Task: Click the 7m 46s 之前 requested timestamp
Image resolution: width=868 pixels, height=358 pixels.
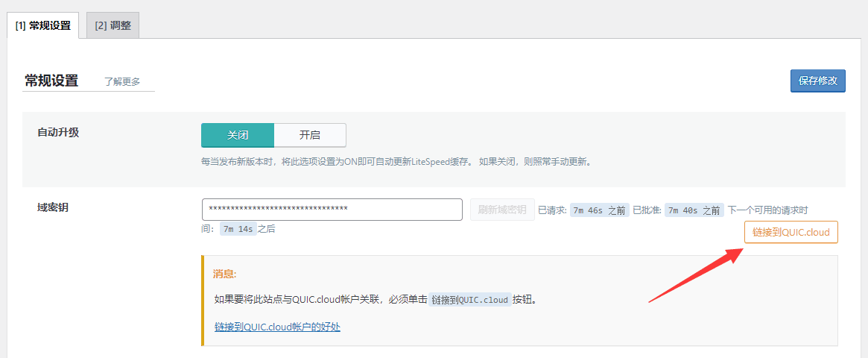Action: tap(599, 210)
